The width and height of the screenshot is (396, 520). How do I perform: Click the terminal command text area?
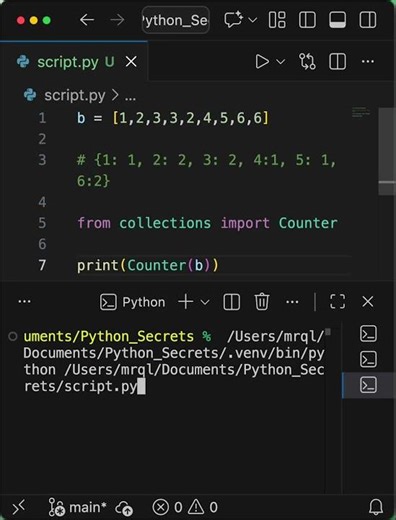click(174, 361)
